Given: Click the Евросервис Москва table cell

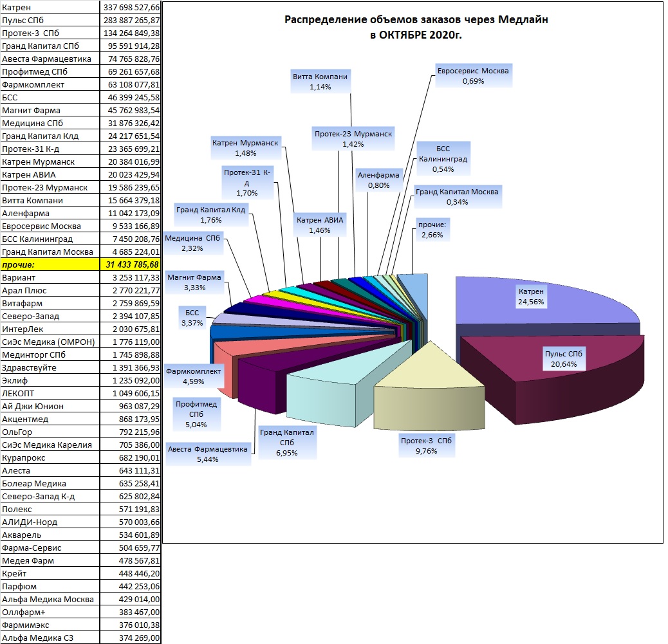Looking at the screenshot, I should [50, 226].
